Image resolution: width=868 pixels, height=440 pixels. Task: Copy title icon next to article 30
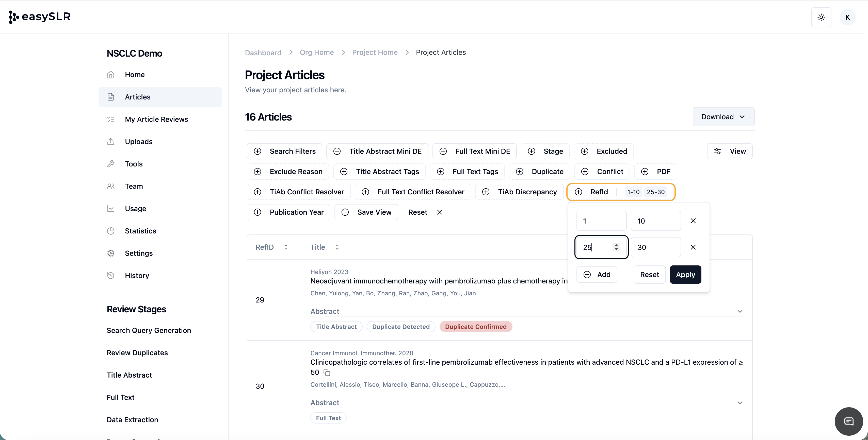[327, 373]
